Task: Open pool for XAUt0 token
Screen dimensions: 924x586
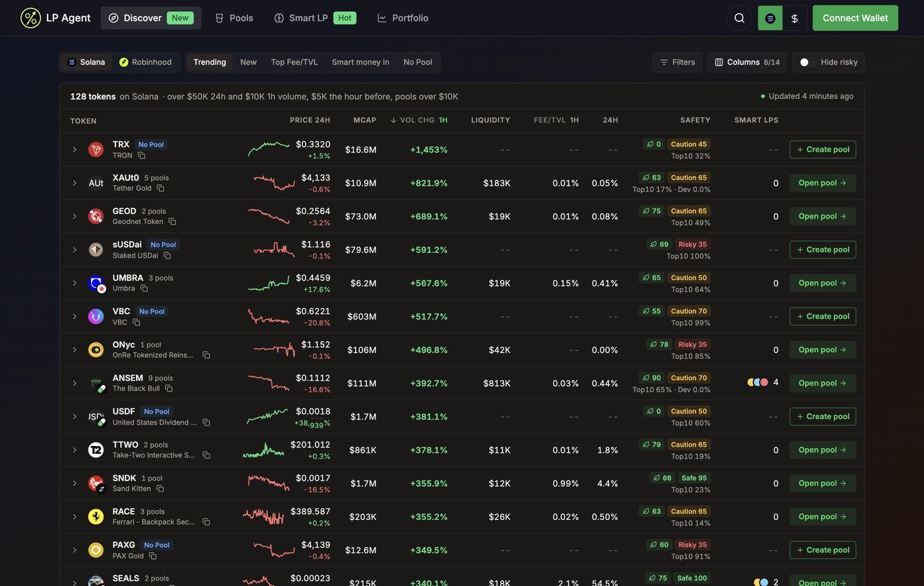Action: point(823,183)
